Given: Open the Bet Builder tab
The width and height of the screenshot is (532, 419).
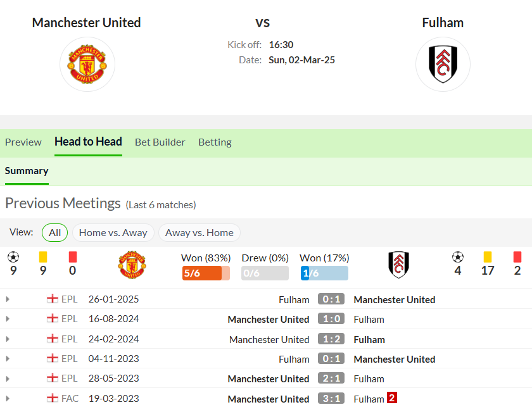Looking at the screenshot, I should tap(160, 142).
